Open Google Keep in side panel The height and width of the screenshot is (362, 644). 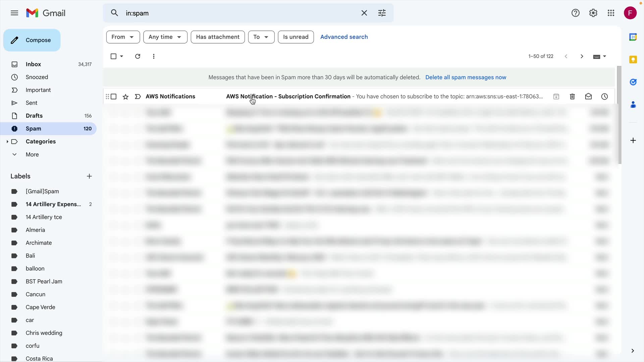coord(633,60)
